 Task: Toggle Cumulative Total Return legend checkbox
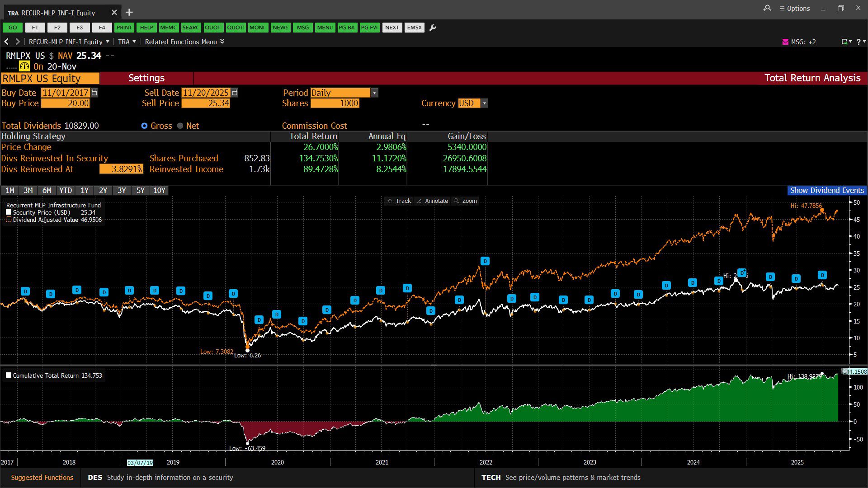click(9, 375)
